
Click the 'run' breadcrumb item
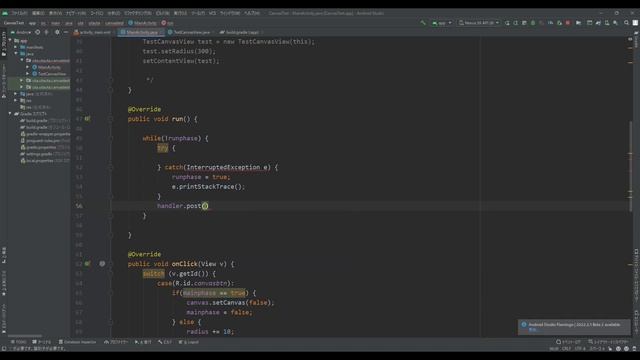point(168,23)
